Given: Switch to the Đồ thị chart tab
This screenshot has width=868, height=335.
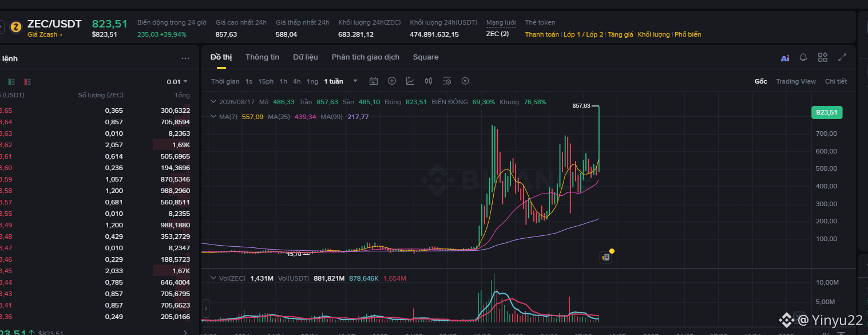Looking at the screenshot, I should click(x=221, y=57).
